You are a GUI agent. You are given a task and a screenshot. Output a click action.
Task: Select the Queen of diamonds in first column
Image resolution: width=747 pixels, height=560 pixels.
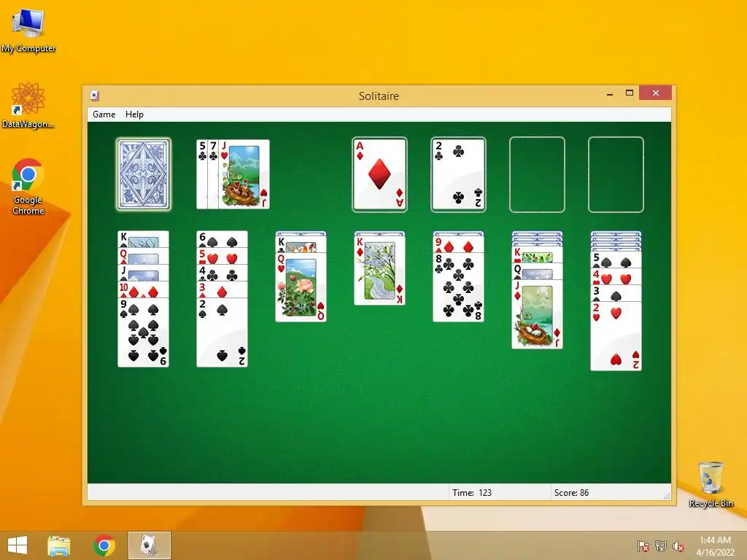(144, 256)
